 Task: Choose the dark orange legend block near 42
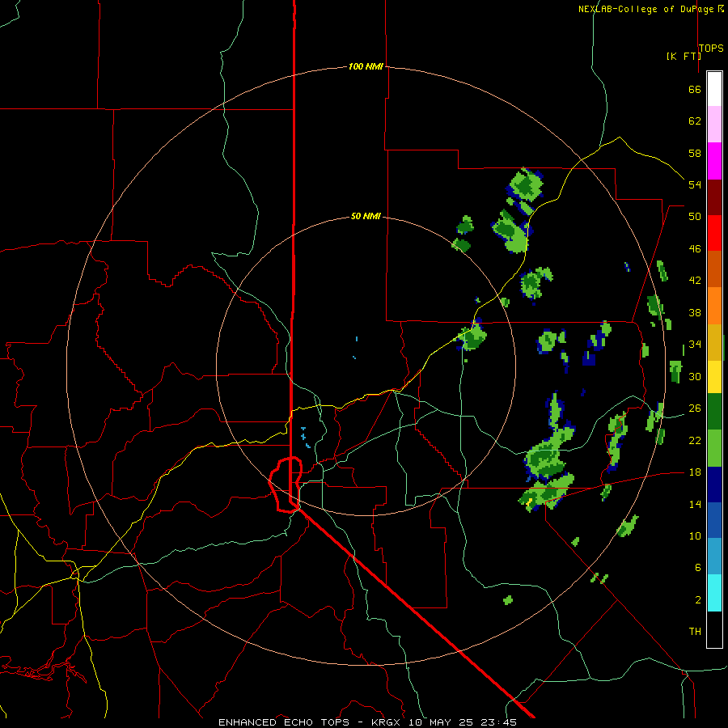tap(714, 269)
